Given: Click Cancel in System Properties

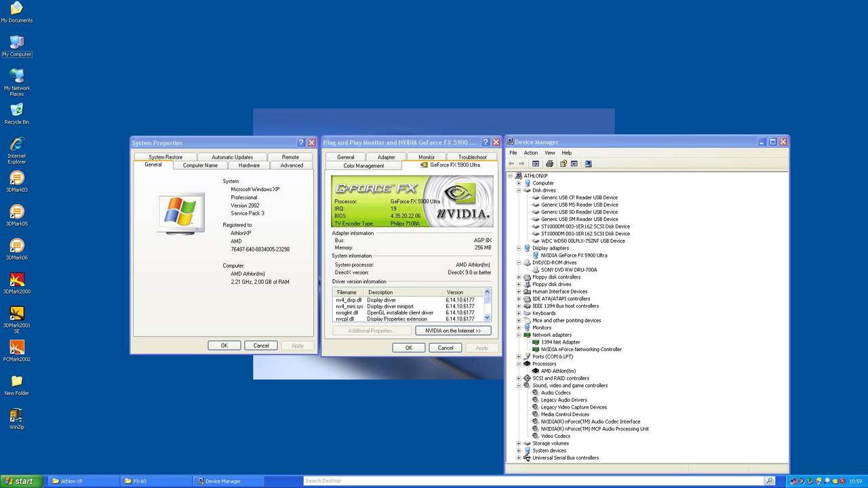Looking at the screenshot, I should (261, 346).
